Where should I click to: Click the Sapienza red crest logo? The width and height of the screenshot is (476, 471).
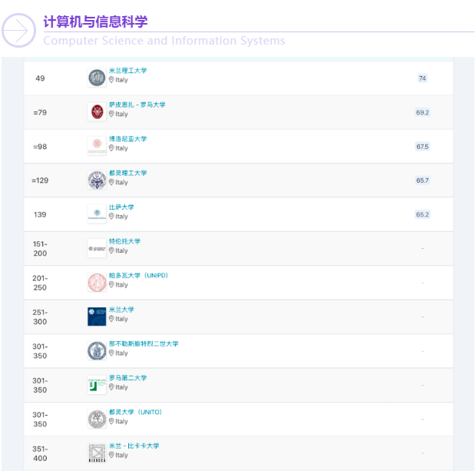click(x=97, y=112)
